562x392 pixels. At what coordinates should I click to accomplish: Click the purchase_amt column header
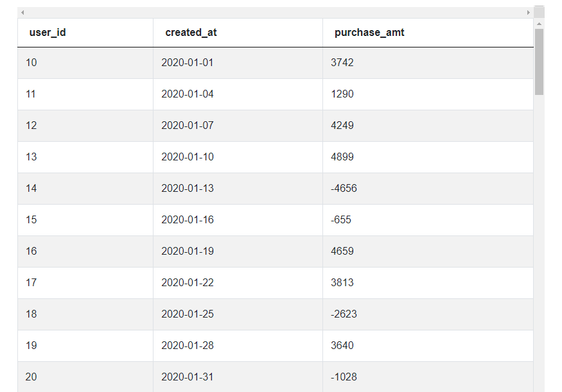click(x=369, y=32)
